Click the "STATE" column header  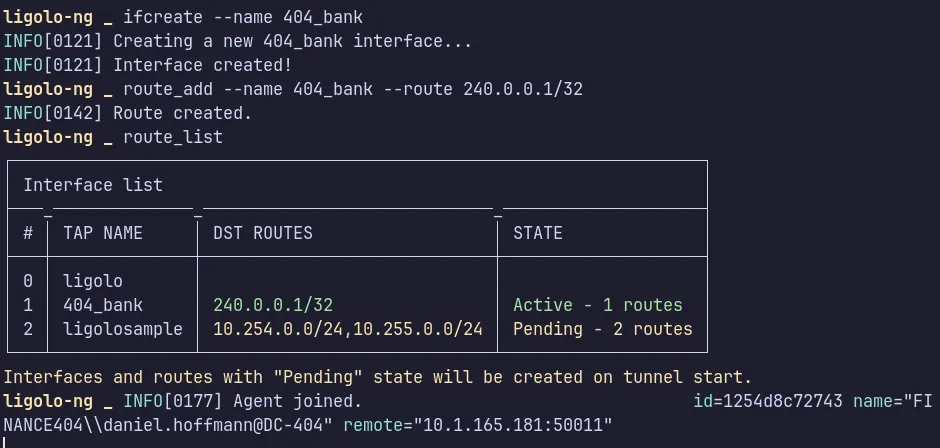(538, 233)
